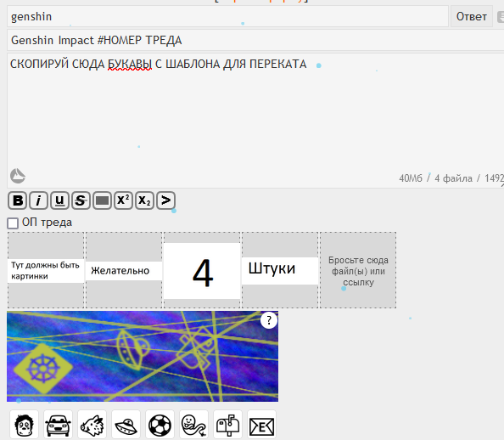504x440 pixels.
Task: Apply subscript formatting button
Action: (x=144, y=200)
